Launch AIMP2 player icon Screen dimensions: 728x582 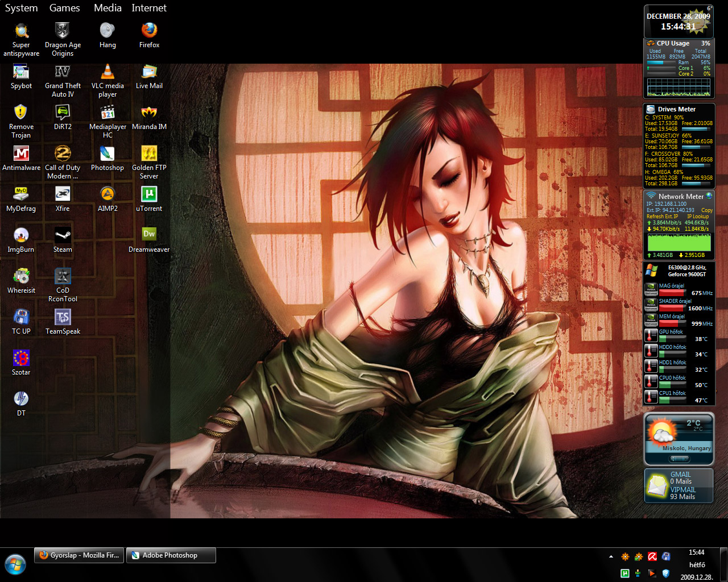pyautogui.click(x=107, y=199)
